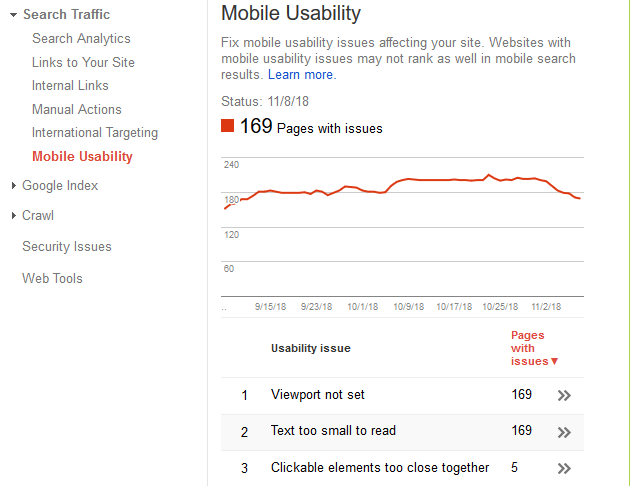The width and height of the screenshot is (630, 486).
Task: Open Search Analytics in sidebar
Action: [81, 39]
